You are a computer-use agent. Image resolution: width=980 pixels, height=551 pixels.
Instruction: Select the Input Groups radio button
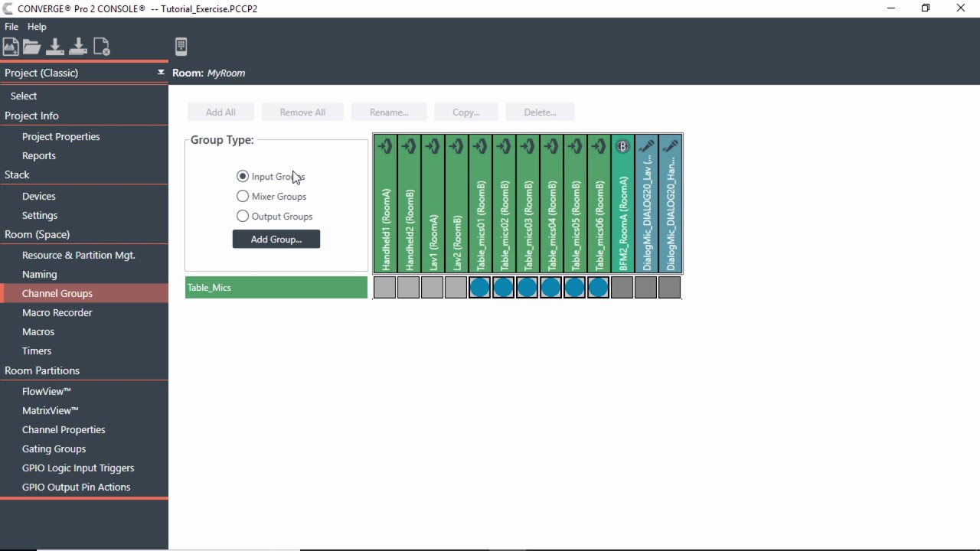243,176
